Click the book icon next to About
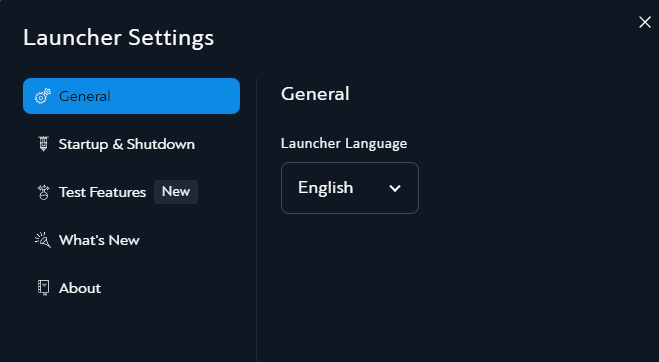Image resolution: width=659 pixels, height=362 pixels. coord(43,288)
